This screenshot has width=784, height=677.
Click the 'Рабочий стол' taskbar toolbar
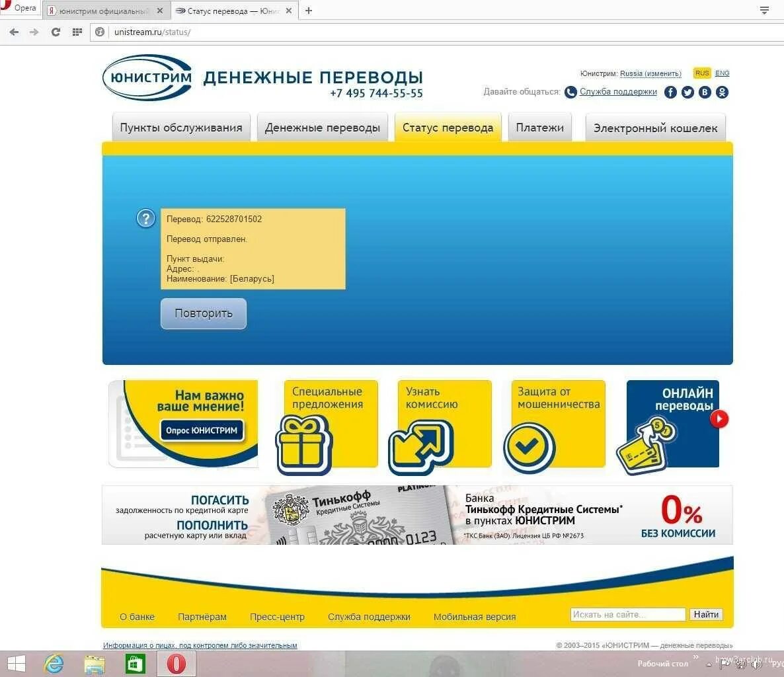(662, 664)
